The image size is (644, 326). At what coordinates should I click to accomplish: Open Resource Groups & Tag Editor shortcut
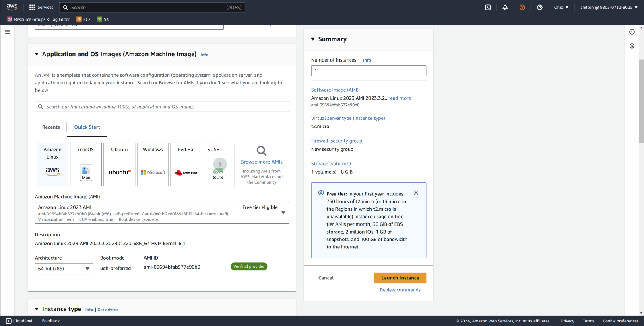coord(39,19)
